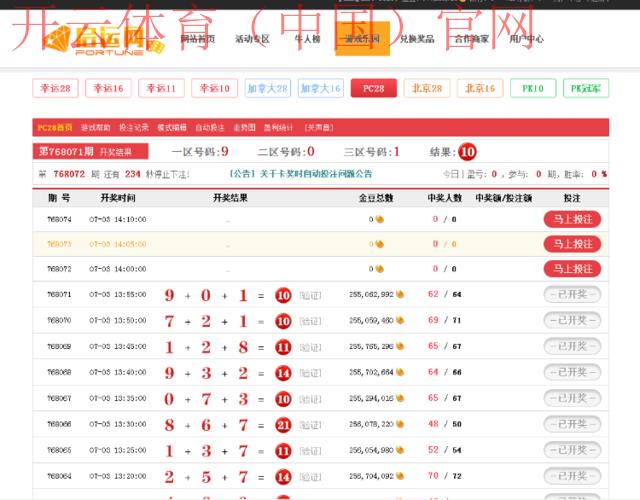Click the Fortune diamond logo
The width and height of the screenshot is (640, 500).
pos(104,40)
